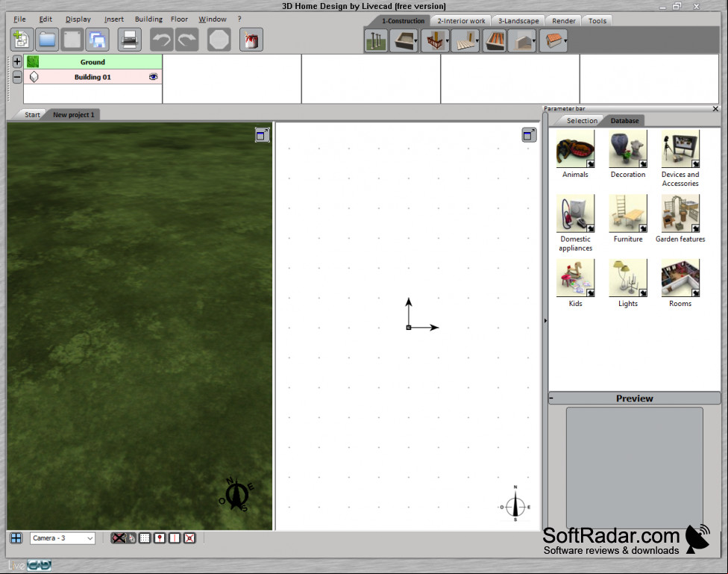Open dropdown arrow of gable wall tool
The height and width of the screenshot is (574, 728).
click(x=534, y=41)
